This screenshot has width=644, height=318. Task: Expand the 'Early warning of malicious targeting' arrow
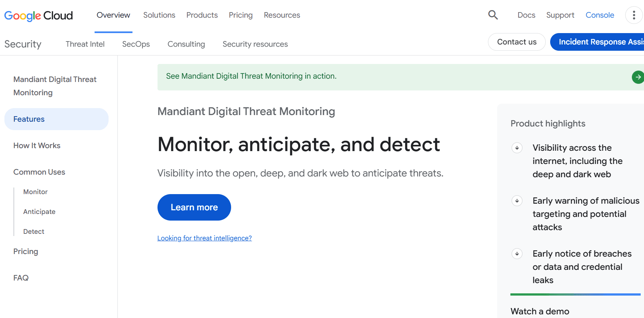point(517,201)
